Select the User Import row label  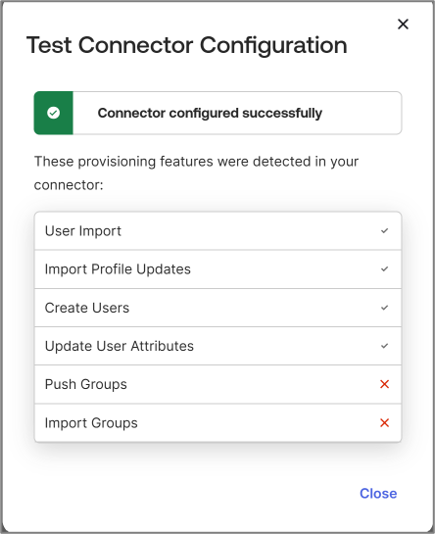click(83, 231)
